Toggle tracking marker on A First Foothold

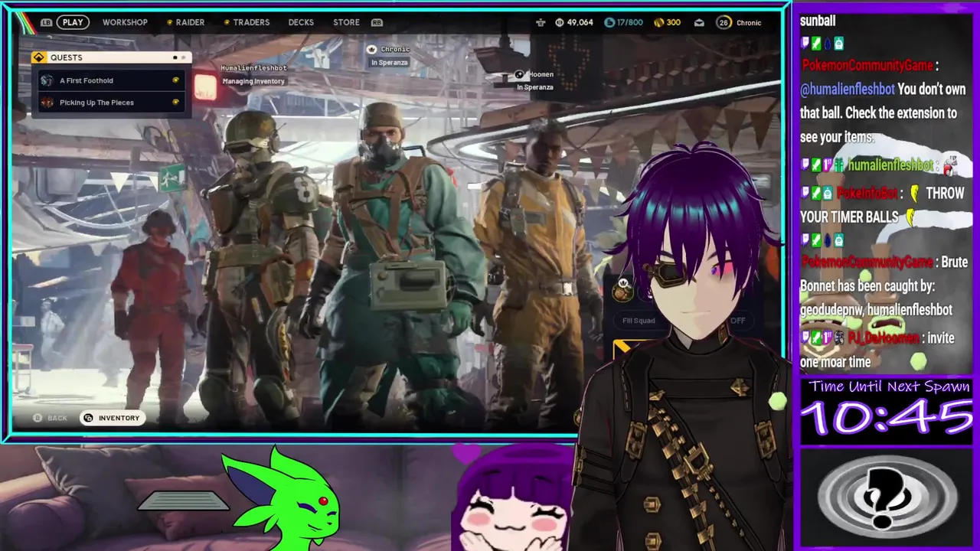pos(176,80)
